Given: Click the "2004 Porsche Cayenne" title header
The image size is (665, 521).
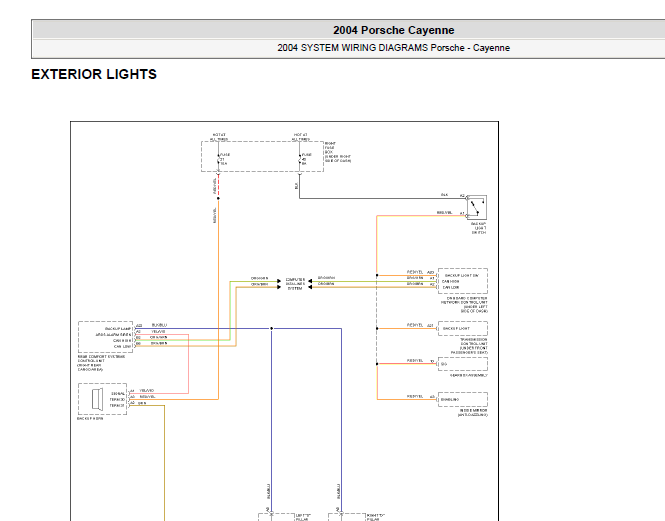Looking at the screenshot, I should coord(393,30).
